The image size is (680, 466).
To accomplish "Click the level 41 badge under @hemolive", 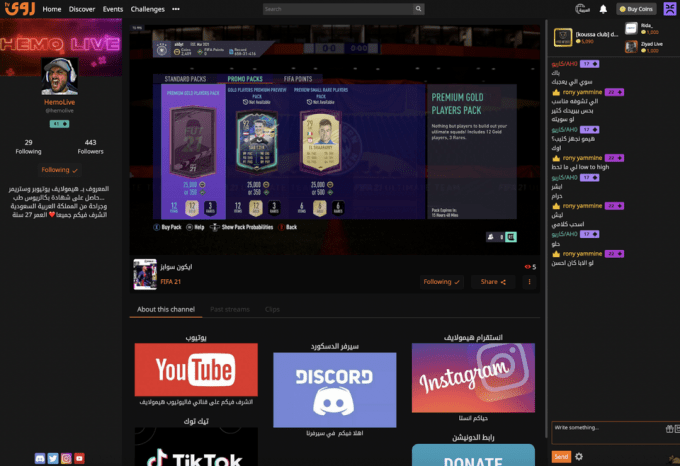I will (x=59, y=124).
